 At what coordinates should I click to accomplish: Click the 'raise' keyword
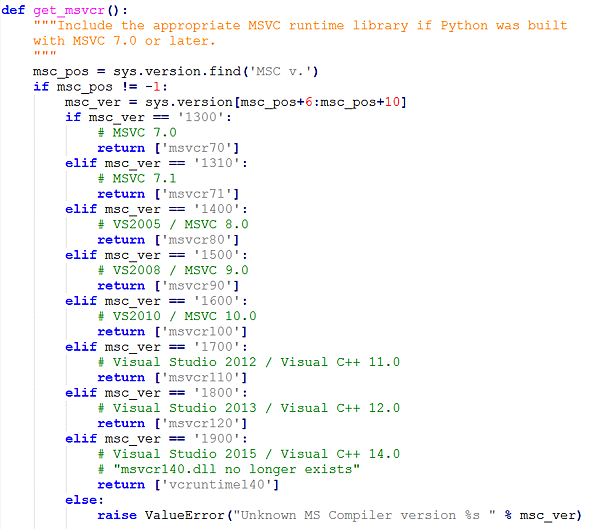(x=117, y=515)
